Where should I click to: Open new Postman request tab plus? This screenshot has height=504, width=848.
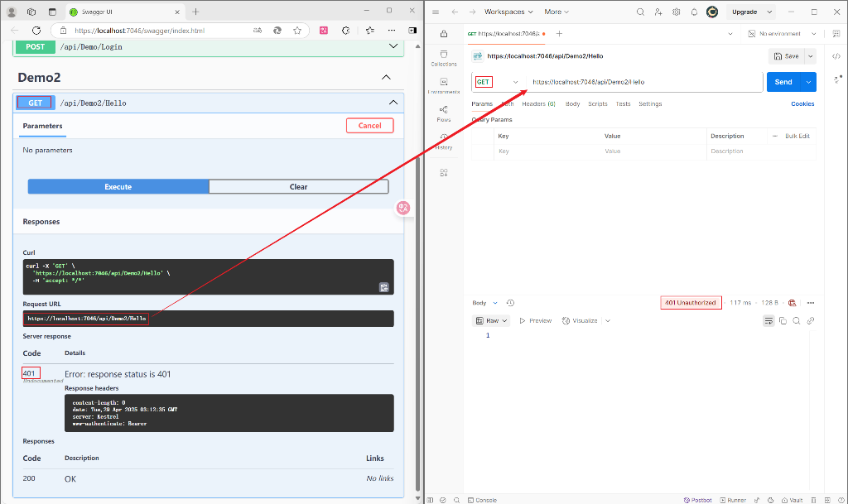(x=559, y=33)
